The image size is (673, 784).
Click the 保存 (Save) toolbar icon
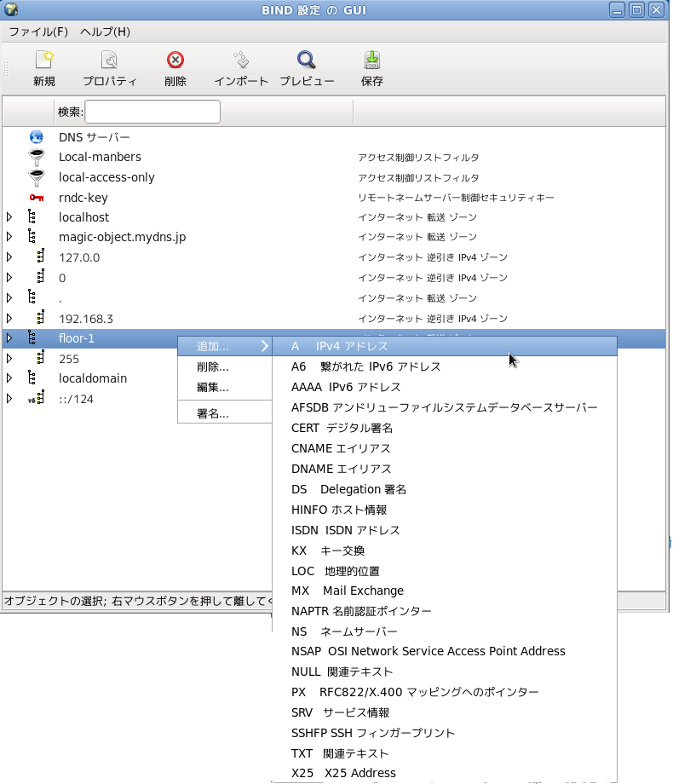371,61
